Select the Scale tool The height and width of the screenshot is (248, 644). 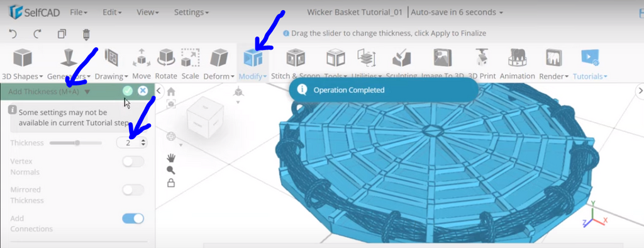(x=190, y=64)
